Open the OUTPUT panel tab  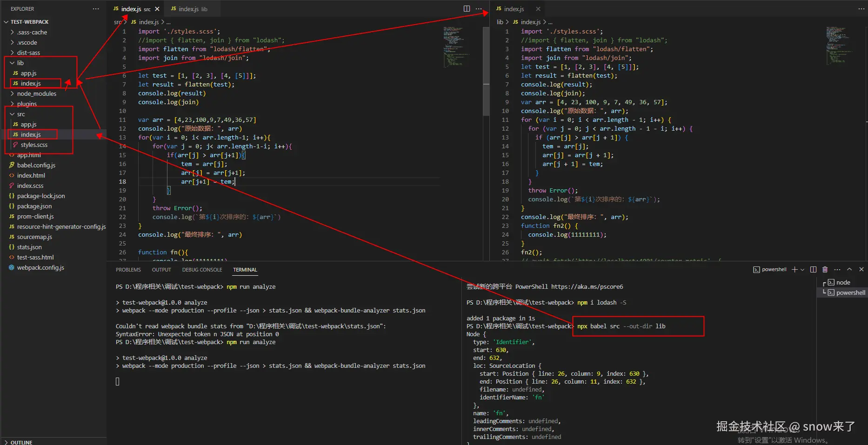coord(161,270)
